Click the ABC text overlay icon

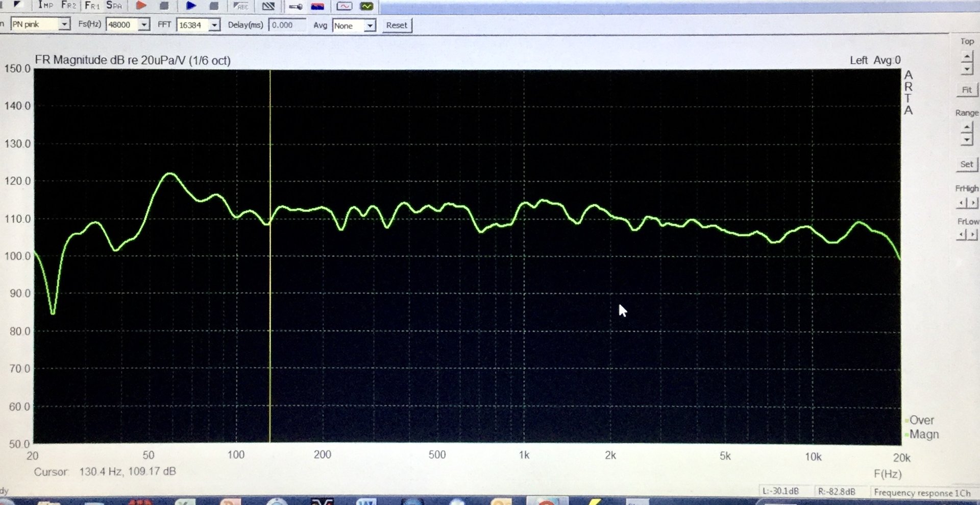(240, 6)
